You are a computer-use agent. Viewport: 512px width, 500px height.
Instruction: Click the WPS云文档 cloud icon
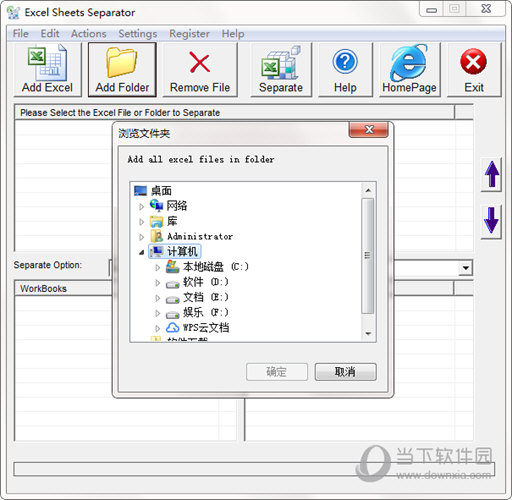coord(172,328)
